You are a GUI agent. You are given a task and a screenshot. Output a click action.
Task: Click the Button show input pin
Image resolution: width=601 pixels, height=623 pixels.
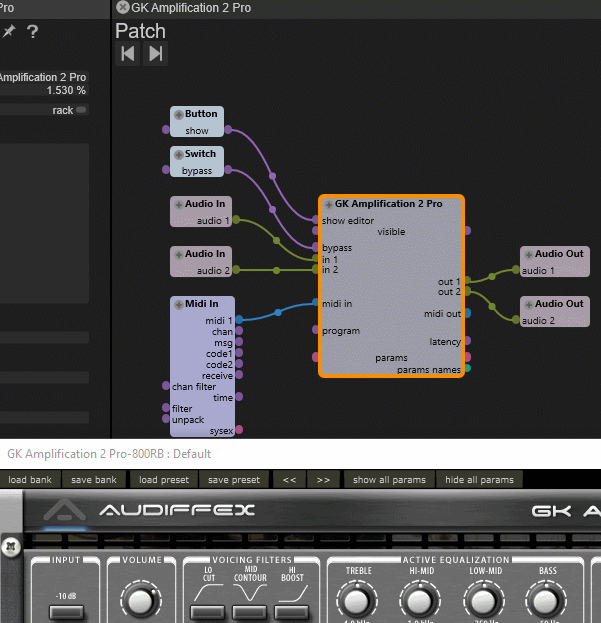(166, 130)
